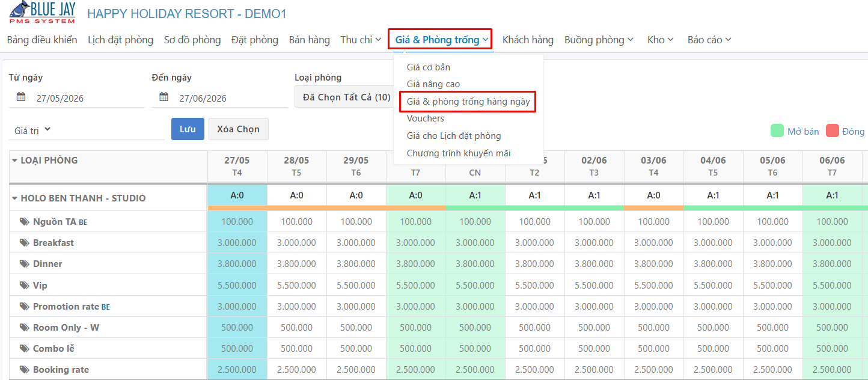This screenshot has height=380, width=868.
Task: Click the tag icon of Vip row
Action: [24, 286]
